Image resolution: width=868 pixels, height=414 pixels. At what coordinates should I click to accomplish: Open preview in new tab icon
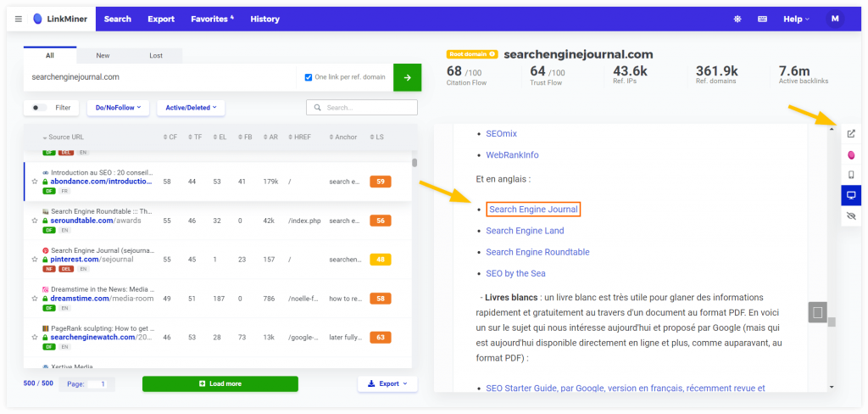pos(851,133)
